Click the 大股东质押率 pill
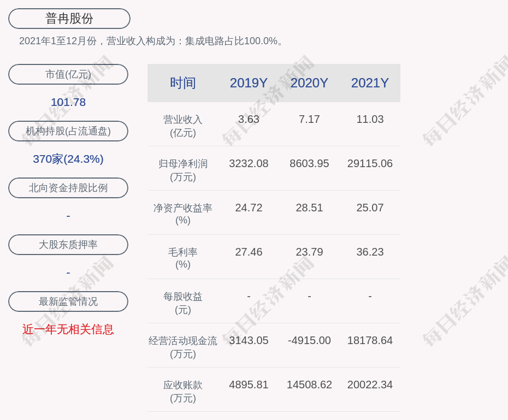The image size is (508, 420). (x=68, y=245)
